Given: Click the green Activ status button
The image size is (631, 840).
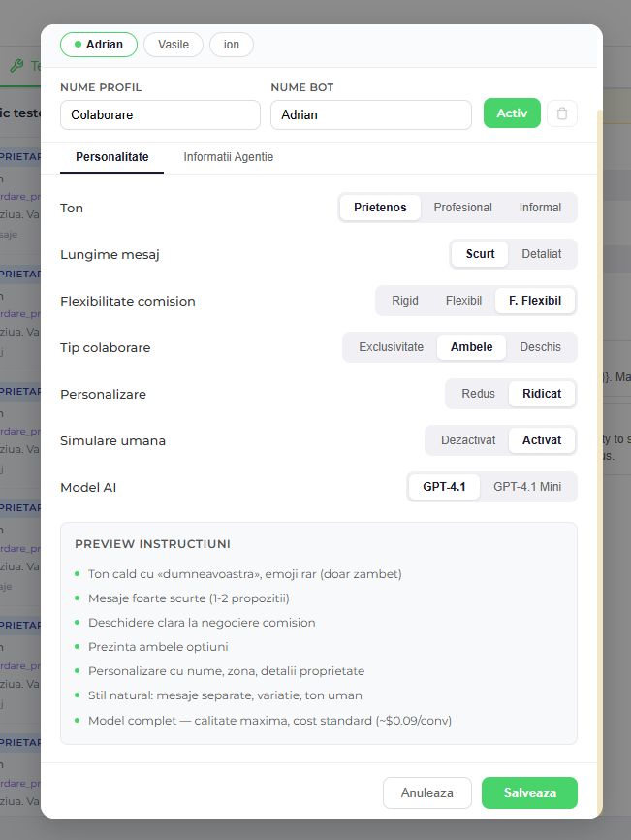Looking at the screenshot, I should 512,113.
